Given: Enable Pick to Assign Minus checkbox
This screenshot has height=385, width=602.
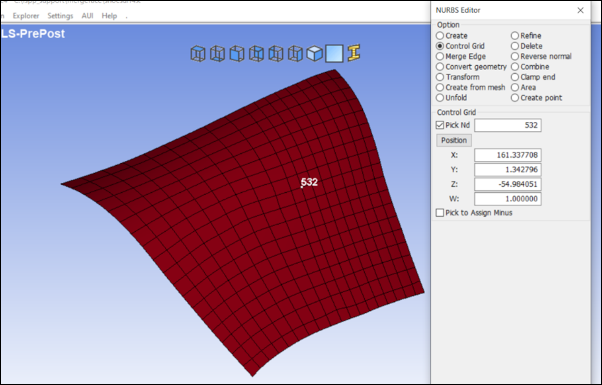Looking at the screenshot, I should pos(440,213).
